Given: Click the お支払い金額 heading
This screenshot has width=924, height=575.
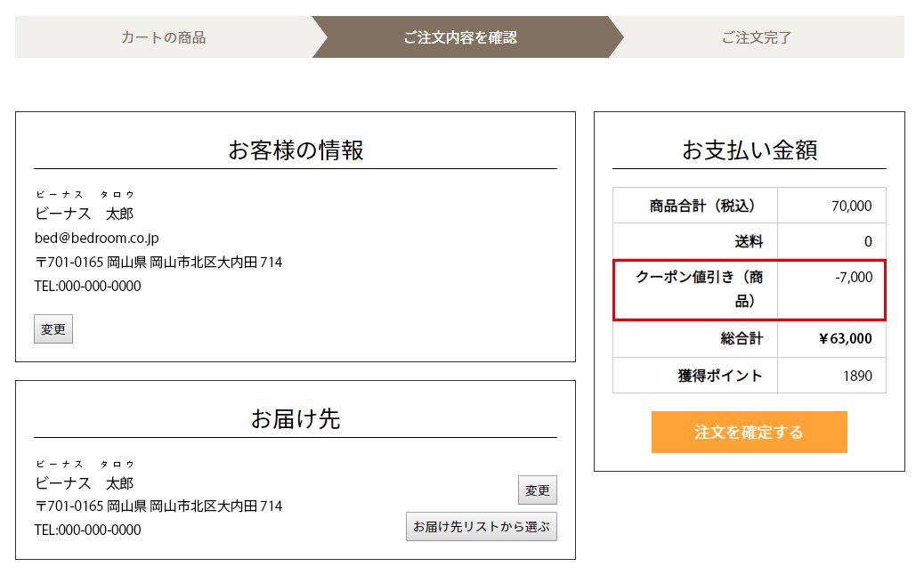Looking at the screenshot, I should 749,150.
